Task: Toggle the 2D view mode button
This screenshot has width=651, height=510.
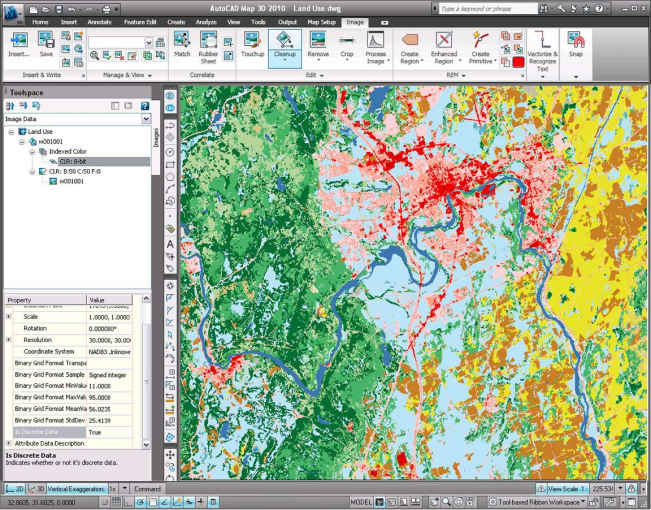Action: [17, 488]
